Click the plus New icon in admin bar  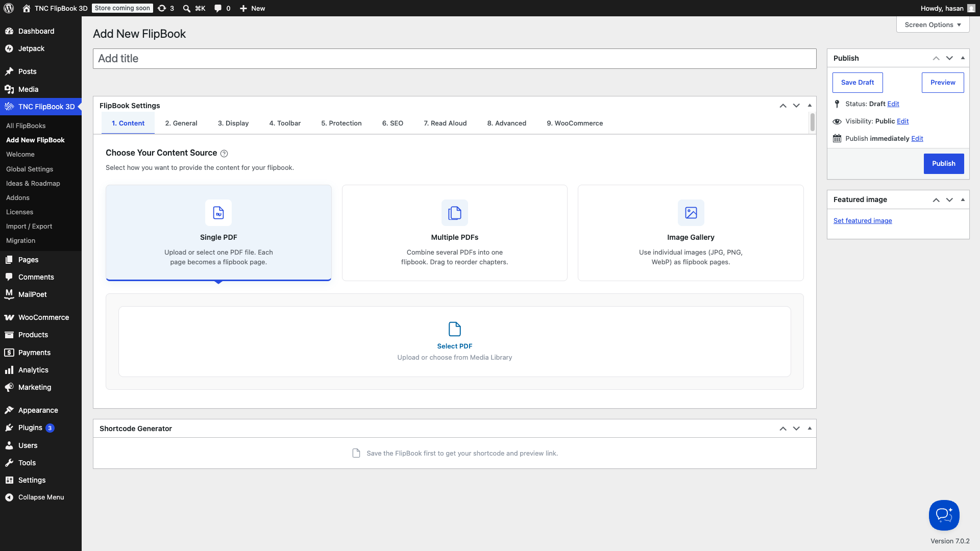(x=243, y=8)
